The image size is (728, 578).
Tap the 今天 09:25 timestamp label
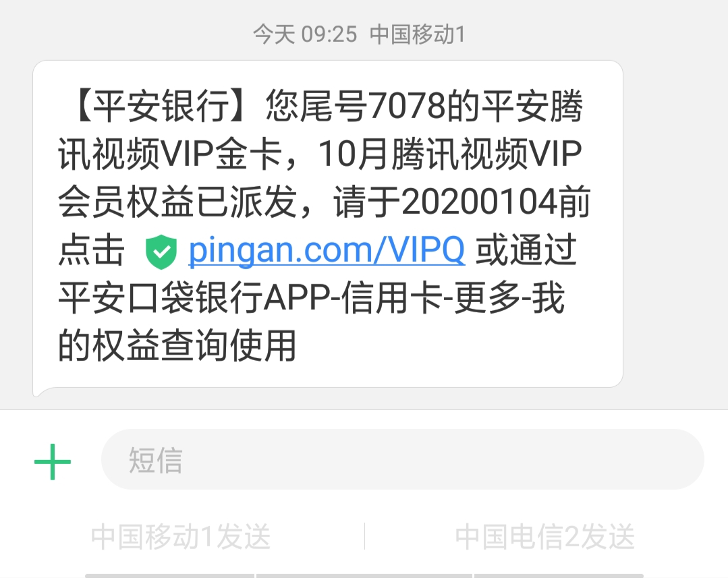coord(305,34)
